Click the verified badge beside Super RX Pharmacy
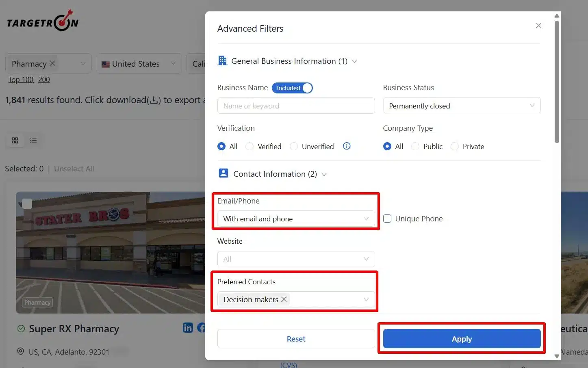Screen dimensions: 588x368 click(21, 329)
